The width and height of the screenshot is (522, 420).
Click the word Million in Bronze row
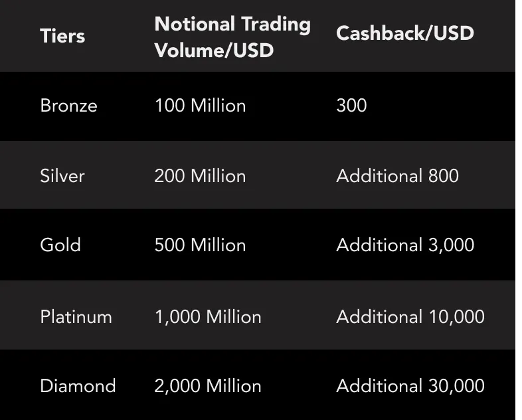tap(218, 106)
